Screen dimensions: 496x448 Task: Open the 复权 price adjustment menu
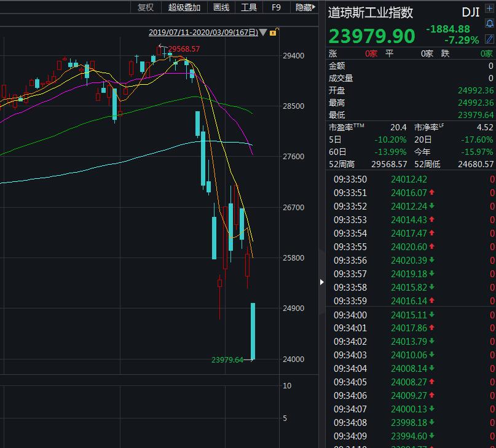146,7
